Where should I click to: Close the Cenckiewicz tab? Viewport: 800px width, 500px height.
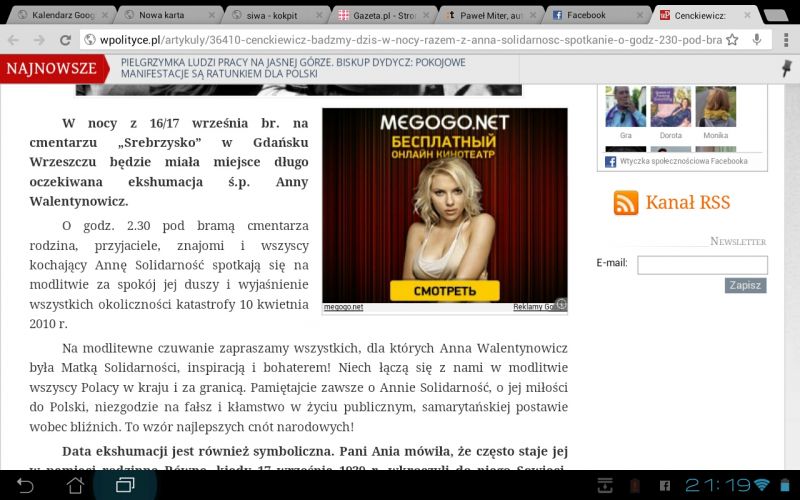pos(747,15)
